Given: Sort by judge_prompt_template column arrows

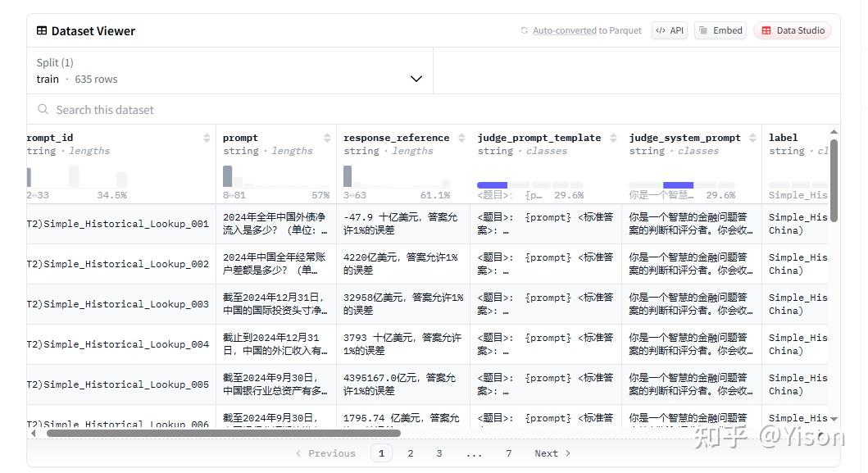Looking at the screenshot, I should [613, 138].
